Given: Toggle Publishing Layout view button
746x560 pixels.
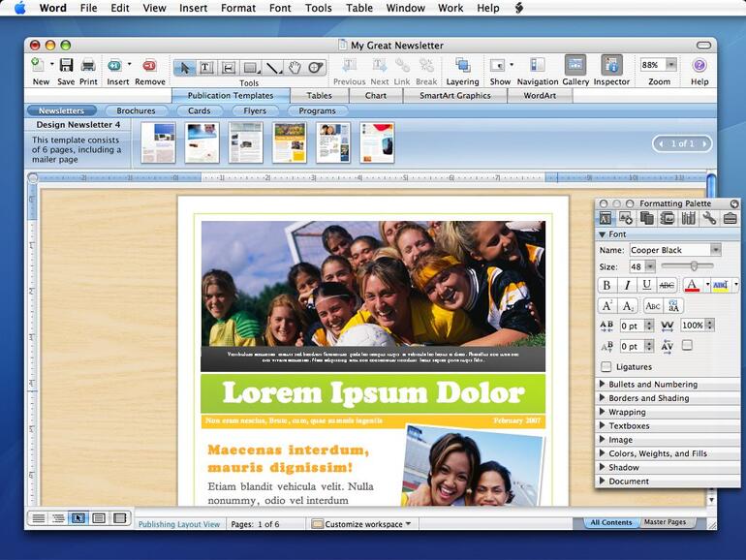Looking at the screenshot, I should pos(79,518).
